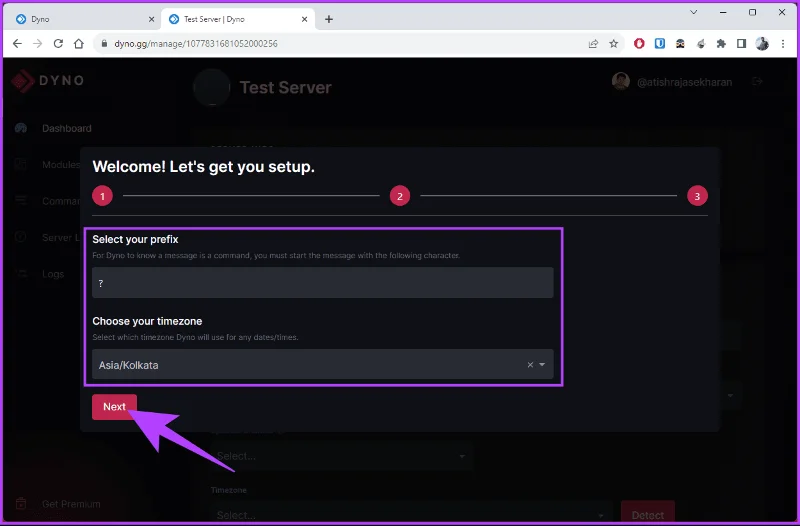Select the Test Server | Dyno tab
Image resolution: width=800 pixels, height=526 pixels.
click(238, 19)
